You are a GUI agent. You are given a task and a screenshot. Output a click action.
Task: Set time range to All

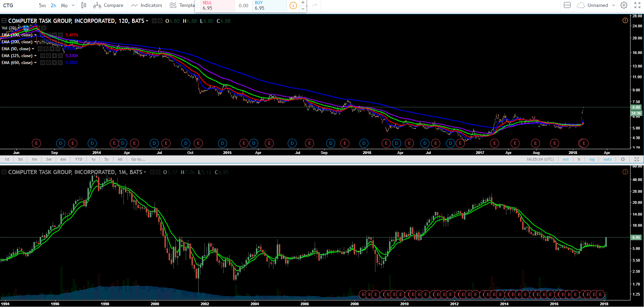point(120,159)
